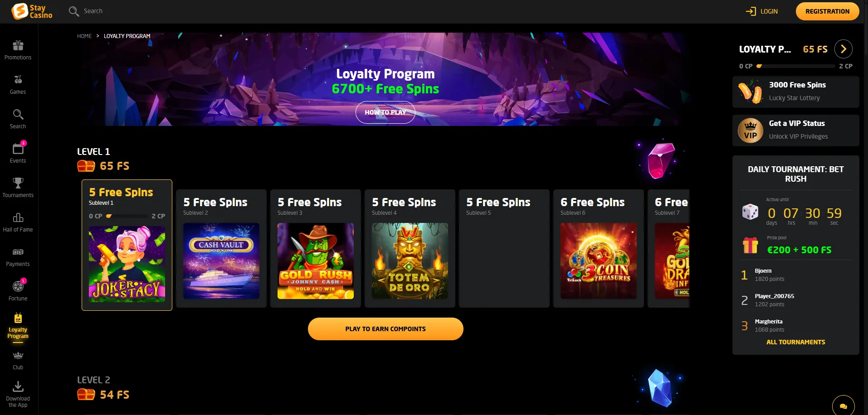Open the Hall of Fame icon
Viewport: 868px width, 415px height.
point(18,217)
